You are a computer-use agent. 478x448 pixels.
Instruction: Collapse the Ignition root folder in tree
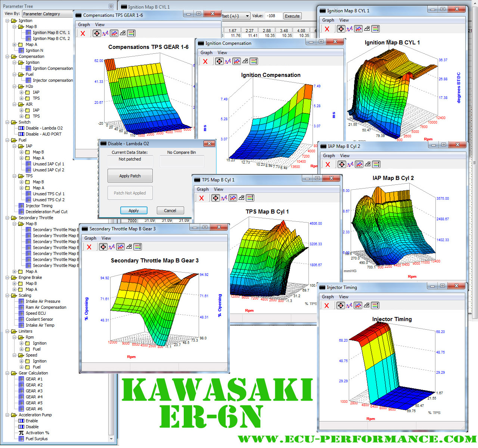pos(7,21)
